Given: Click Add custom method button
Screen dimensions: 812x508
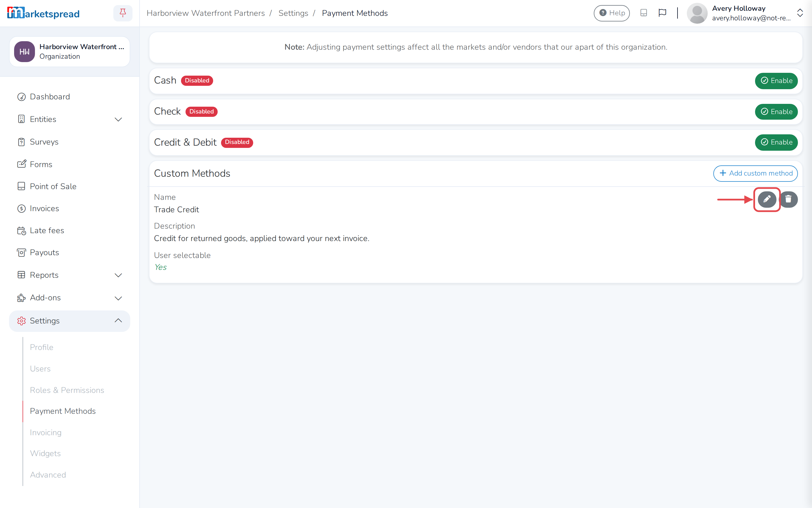Looking at the screenshot, I should point(755,173).
